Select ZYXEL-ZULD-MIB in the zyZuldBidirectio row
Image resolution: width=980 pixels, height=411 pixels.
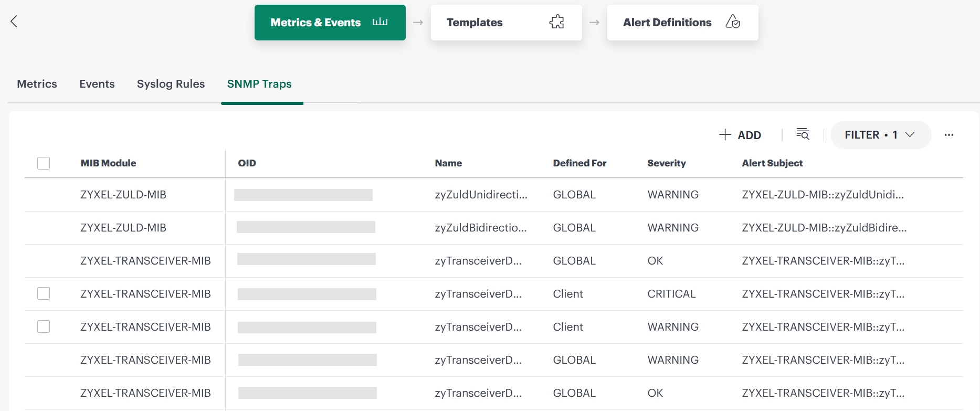point(123,228)
